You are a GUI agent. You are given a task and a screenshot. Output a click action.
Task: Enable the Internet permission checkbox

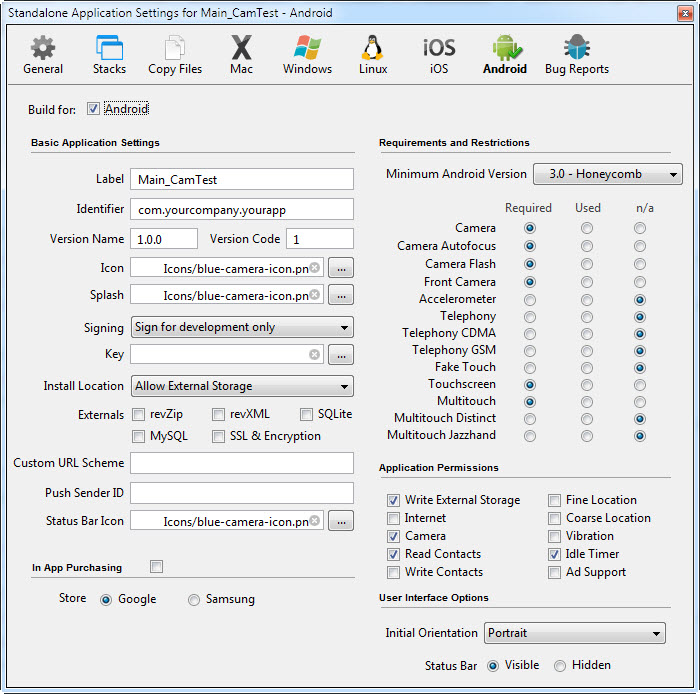(x=393, y=518)
